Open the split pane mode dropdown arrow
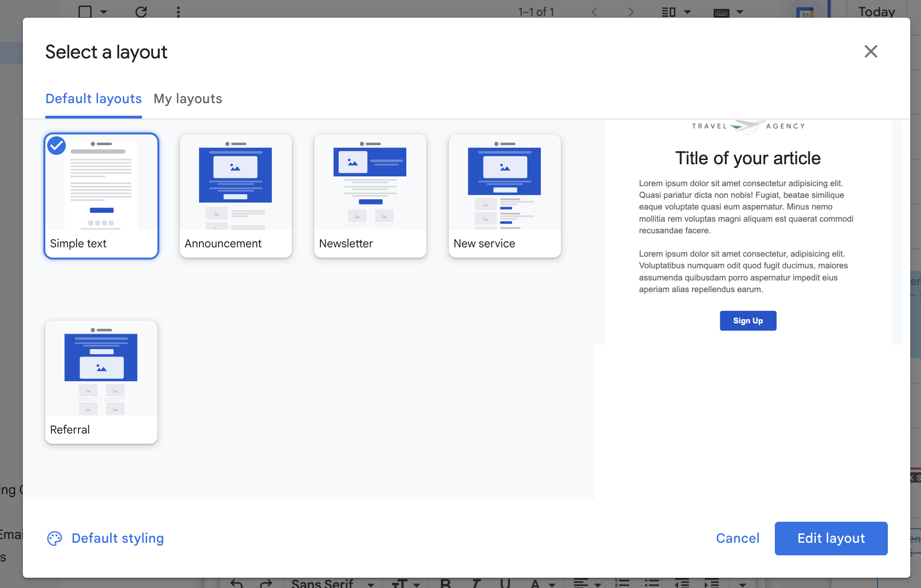The image size is (921, 588). [687, 12]
